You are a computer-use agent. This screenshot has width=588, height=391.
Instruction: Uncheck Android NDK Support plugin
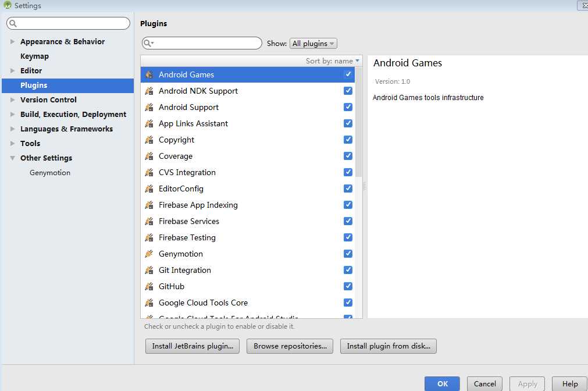(x=348, y=91)
